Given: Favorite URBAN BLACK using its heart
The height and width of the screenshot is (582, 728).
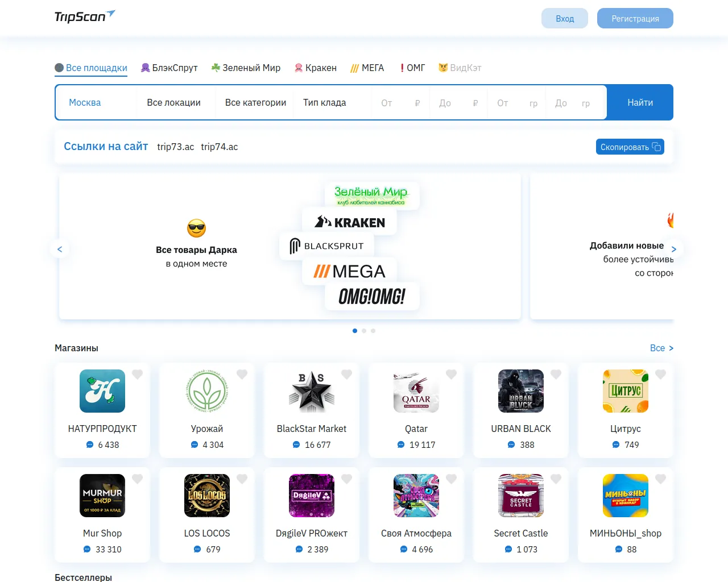Looking at the screenshot, I should pos(556,375).
